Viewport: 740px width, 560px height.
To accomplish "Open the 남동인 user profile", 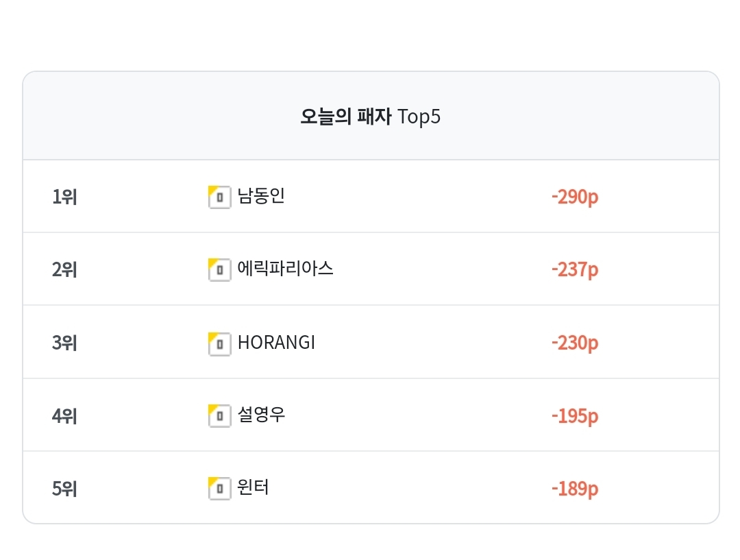I will coord(261,195).
